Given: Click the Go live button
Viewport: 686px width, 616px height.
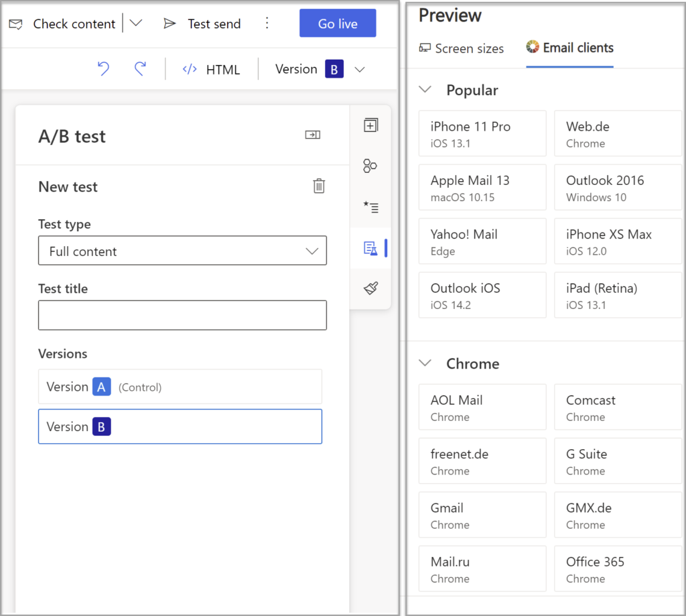Looking at the screenshot, I should coord(338,23).
